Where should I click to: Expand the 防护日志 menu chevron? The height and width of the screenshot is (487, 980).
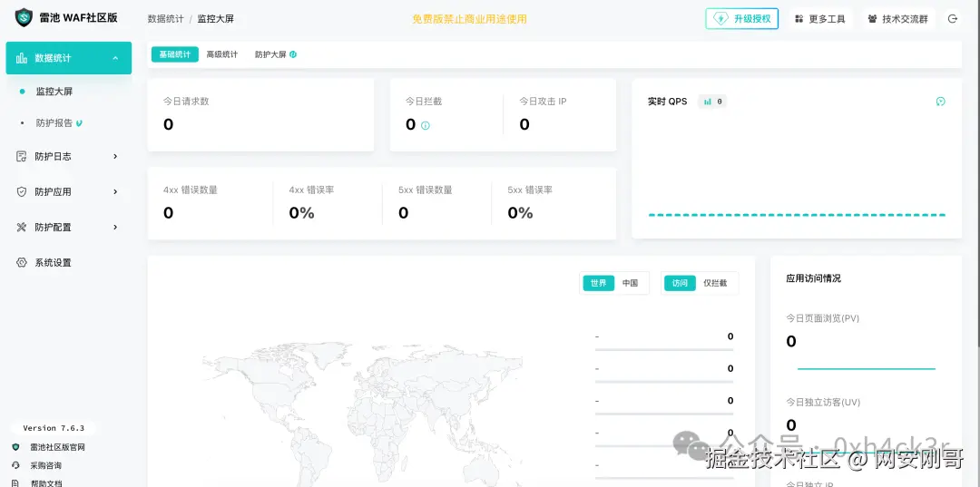tap(115, 156)
